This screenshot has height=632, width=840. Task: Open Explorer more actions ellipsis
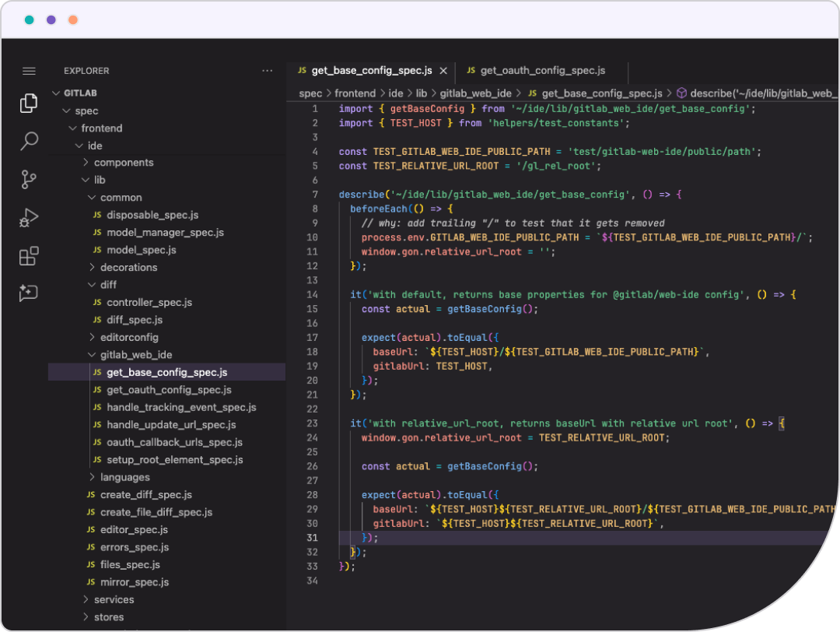268,71
